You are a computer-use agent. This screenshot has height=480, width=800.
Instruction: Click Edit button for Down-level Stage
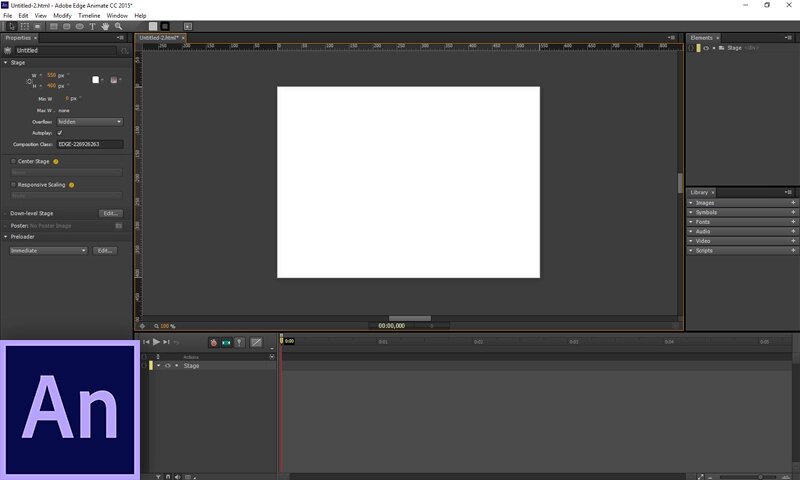(x=111, y=213)
